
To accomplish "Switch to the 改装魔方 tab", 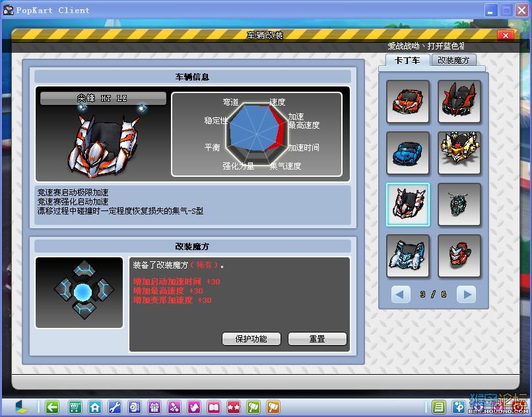I will click(x=453, y=61).
